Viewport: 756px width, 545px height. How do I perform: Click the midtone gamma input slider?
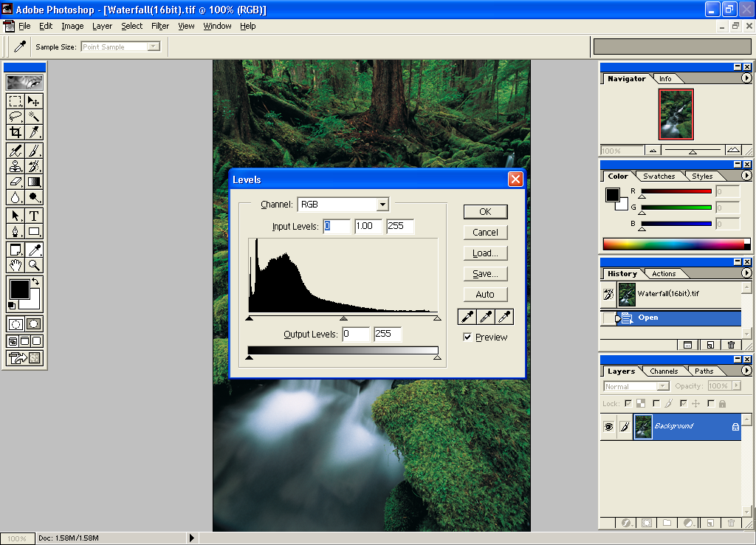pos(343,318)
